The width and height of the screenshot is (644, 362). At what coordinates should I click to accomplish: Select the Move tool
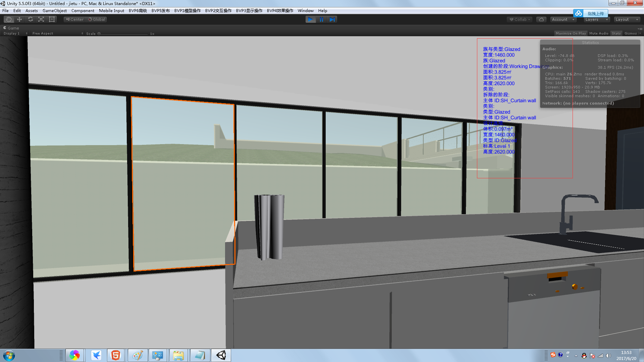click(x=19, y=19)
